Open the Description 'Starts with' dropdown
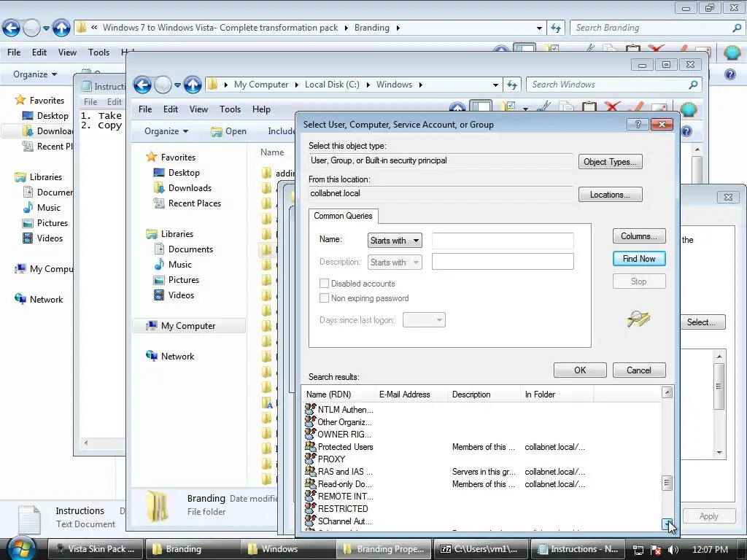Image resolution: width=747 pixels, height=560 pixels. 395,262
